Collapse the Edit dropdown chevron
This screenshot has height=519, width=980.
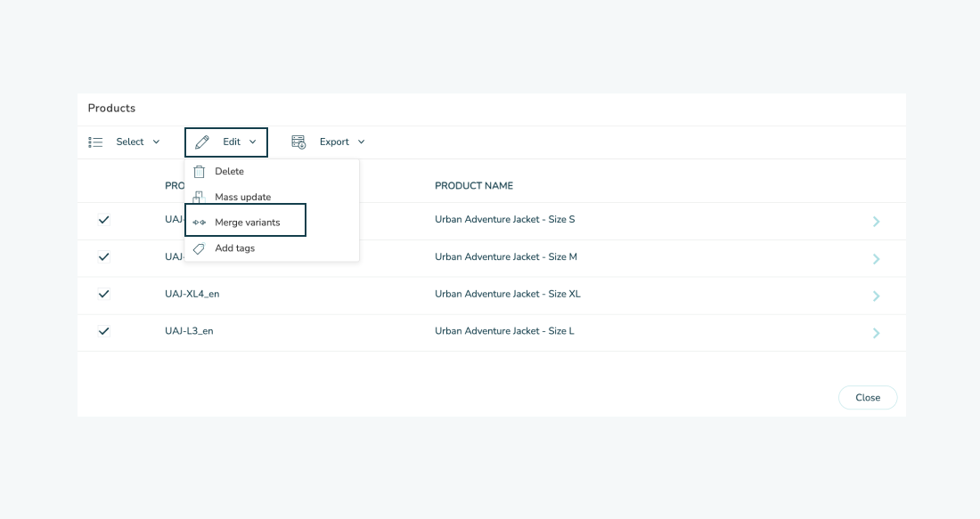pos(253,142)
